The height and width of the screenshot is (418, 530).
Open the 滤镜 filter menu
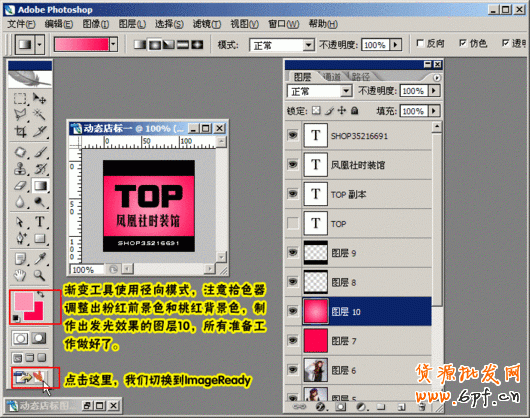[207, 24]
